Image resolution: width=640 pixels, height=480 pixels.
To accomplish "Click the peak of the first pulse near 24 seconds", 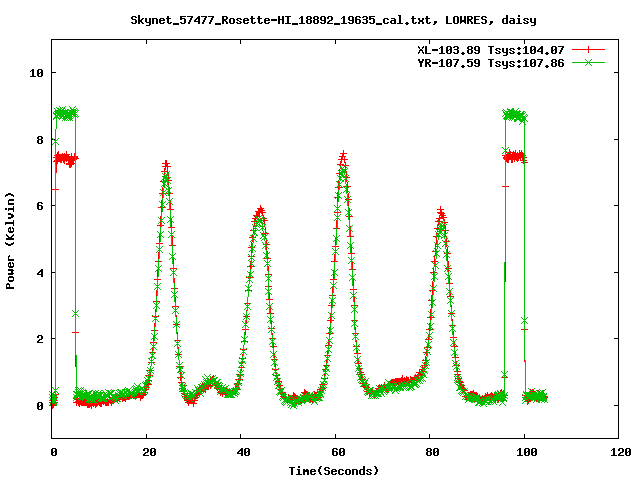I will point(166,166).
